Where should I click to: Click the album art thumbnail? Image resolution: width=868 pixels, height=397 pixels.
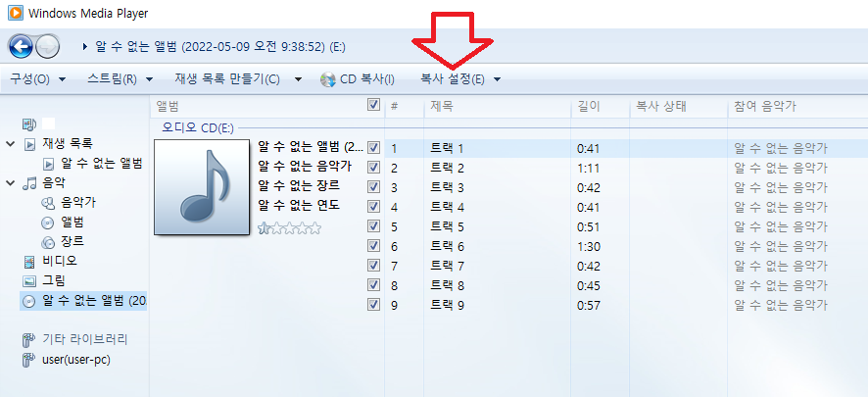pos(202,186)
